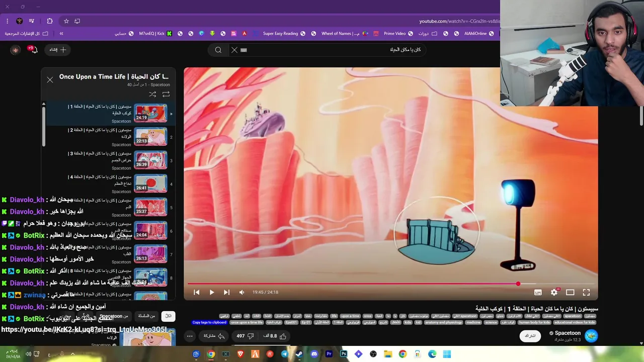Clear the search box with X
Viewport: 644px width, 362px height.
(x=234, y=50)
